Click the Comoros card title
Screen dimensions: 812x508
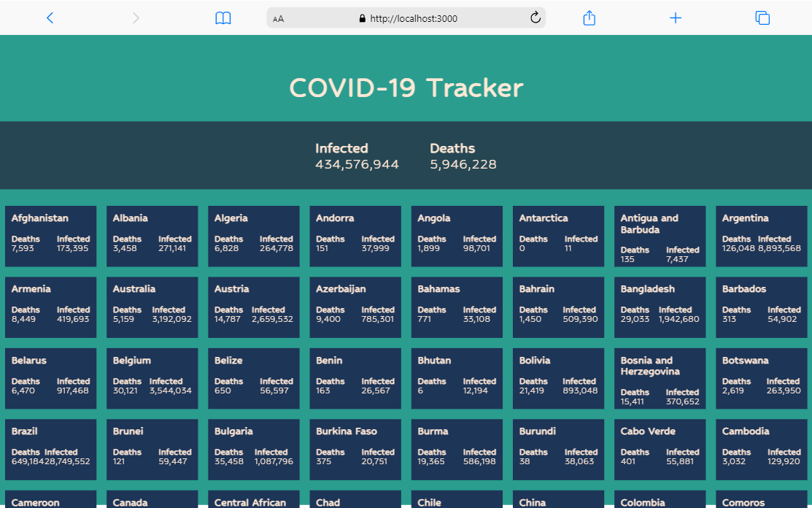[743, 502]
